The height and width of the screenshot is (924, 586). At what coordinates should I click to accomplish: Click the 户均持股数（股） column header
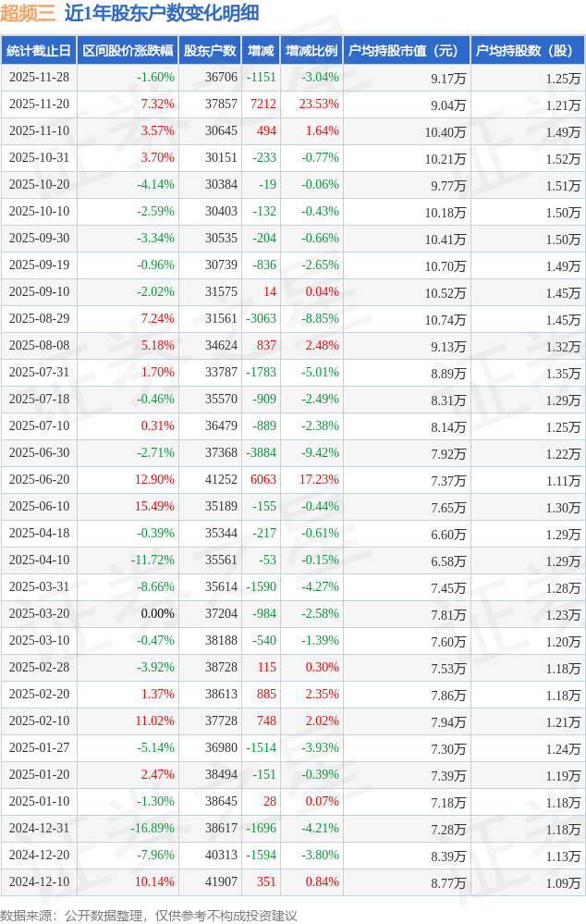coord(528,51)
